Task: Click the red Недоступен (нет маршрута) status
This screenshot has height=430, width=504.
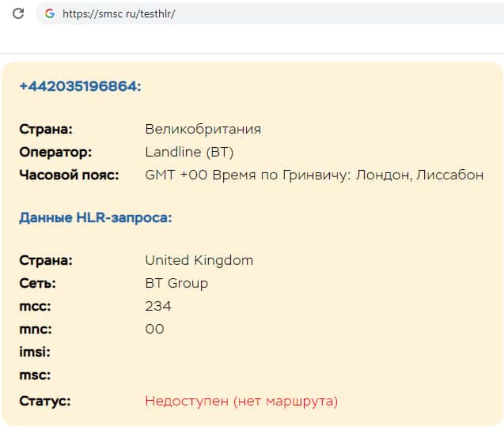Action: pos(241,401)
